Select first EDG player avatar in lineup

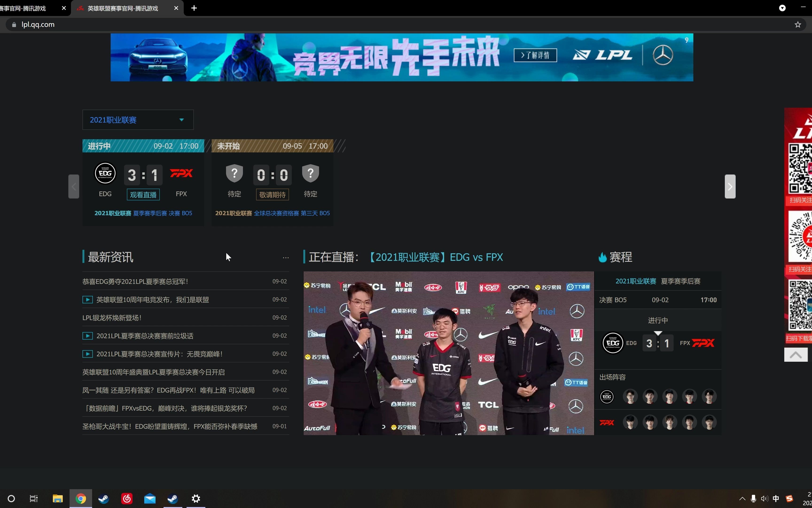(x=630, y=397)
